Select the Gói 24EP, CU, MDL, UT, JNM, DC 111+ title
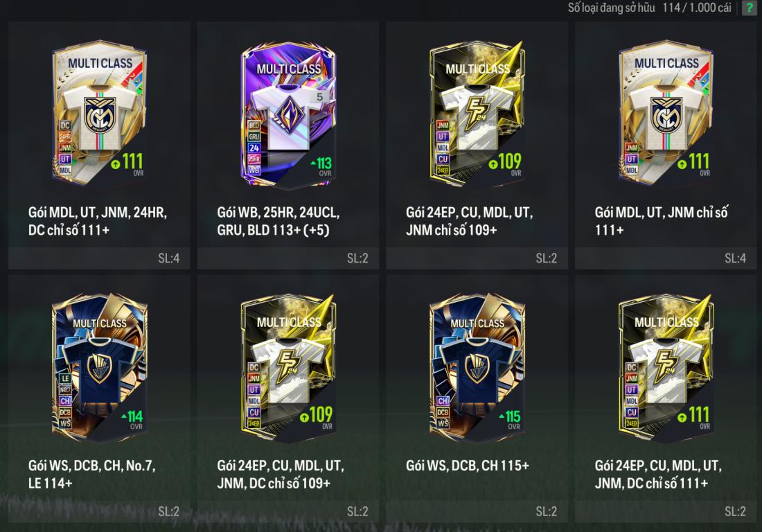762x532 pixels. point(659,475)
